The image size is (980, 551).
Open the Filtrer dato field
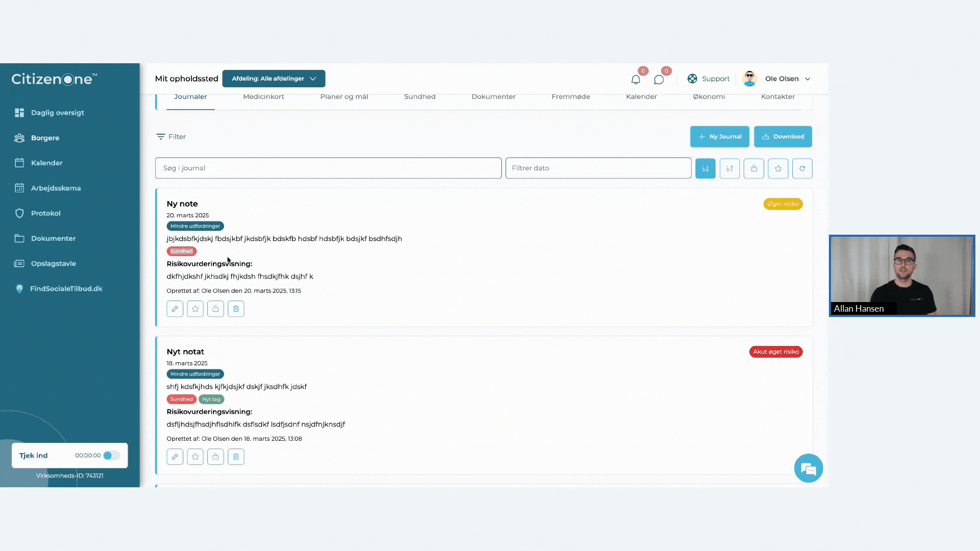coord(598,168)
